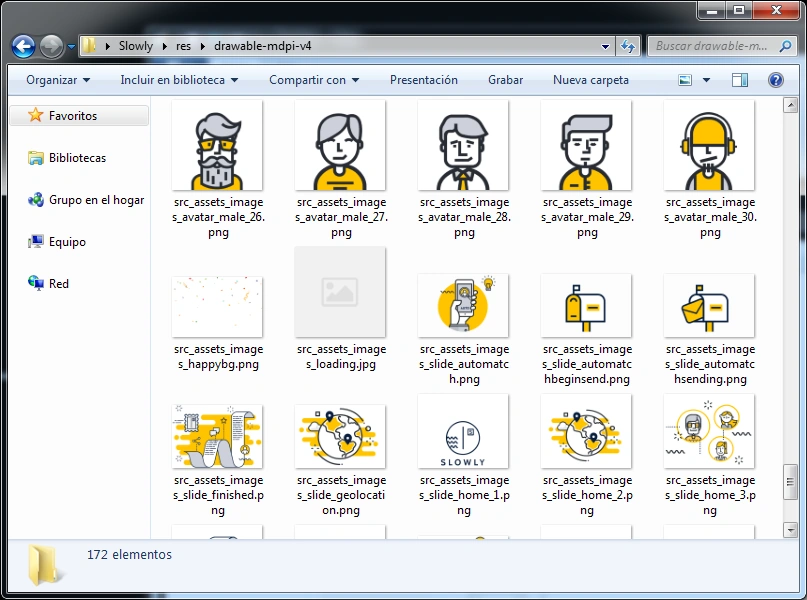Click the change view icon
The height and width of the screenshot is (600, 807).
tap(686, 80)
